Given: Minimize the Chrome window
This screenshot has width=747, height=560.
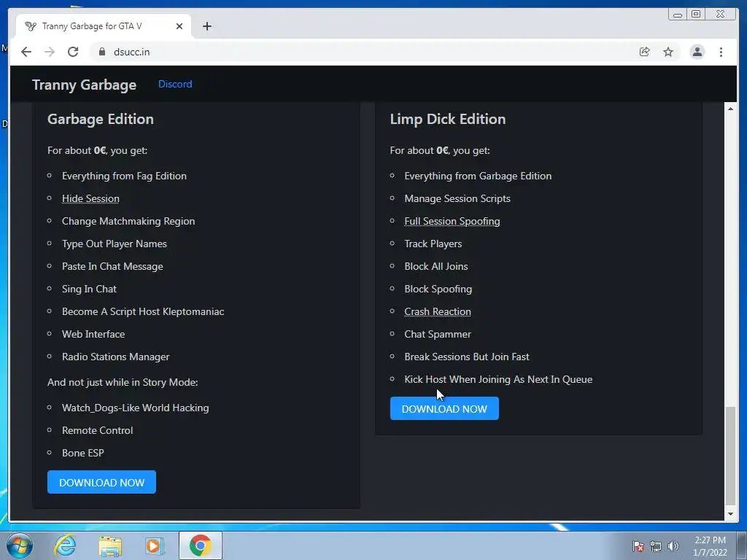Looking at the screenshot, I should (x=678, y=15).
